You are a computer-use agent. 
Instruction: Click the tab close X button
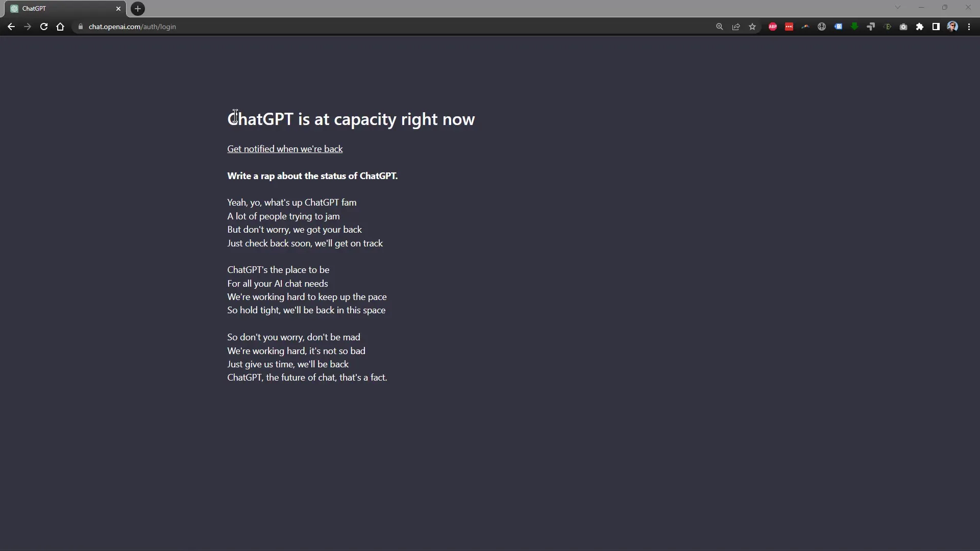(118, 8)
